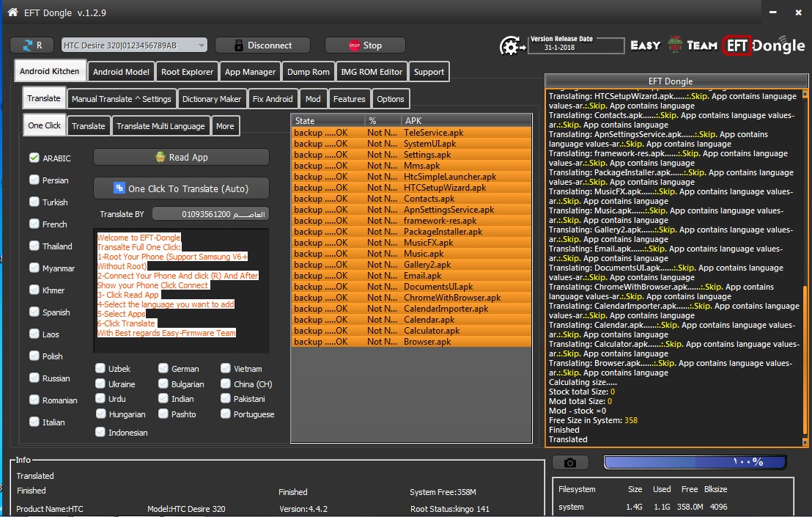Viewport: 812px width, 517px height.
Task: Uncheck the ARABIC language checkbox
Action: [34, 158]
